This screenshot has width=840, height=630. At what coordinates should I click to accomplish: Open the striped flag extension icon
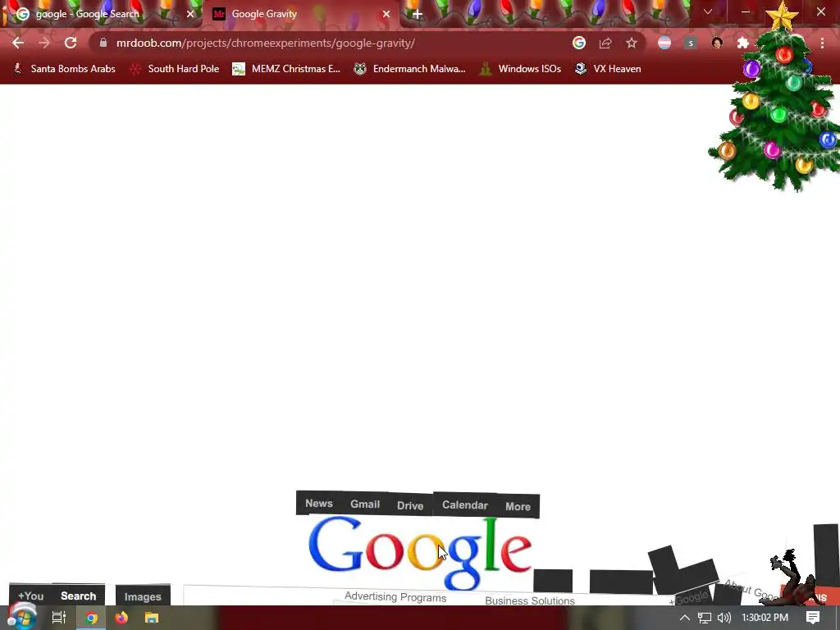pyautogui.click(x=664, y=43)
